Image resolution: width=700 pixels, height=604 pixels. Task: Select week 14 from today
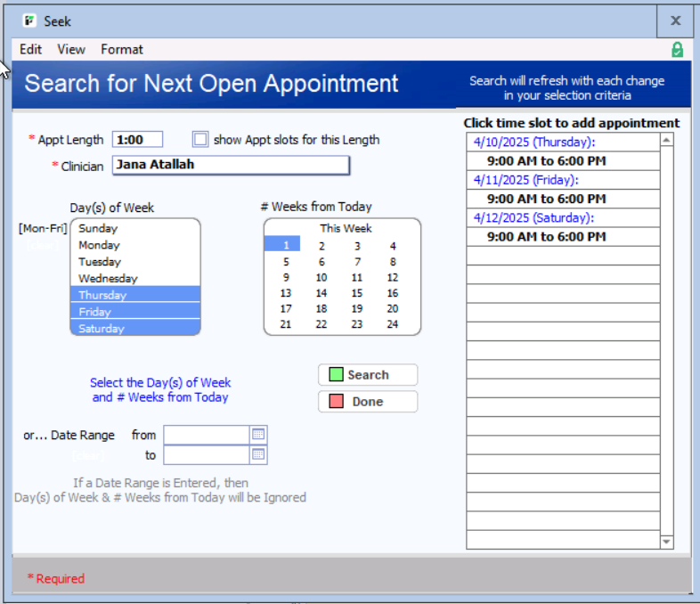[x=322, y=293]
